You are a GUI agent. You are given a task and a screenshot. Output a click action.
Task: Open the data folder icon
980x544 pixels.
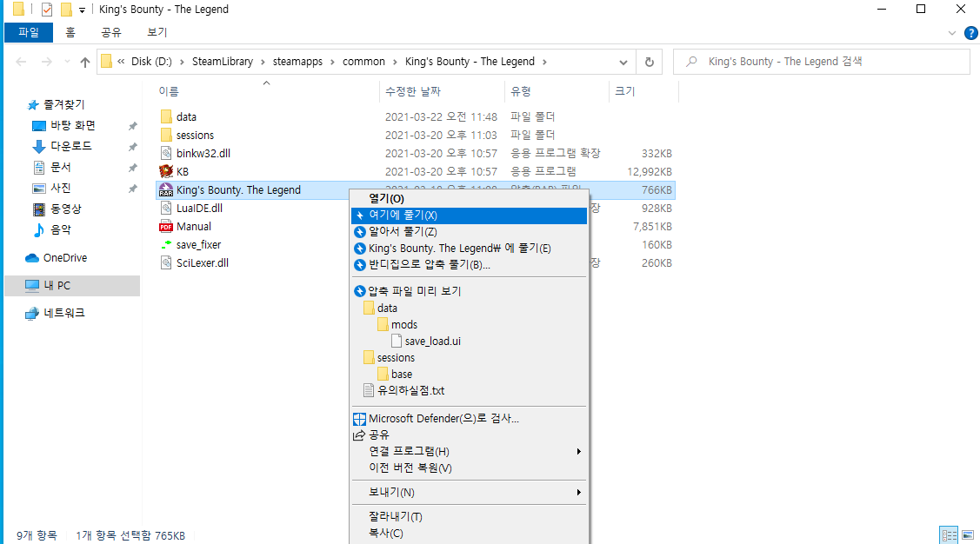pyautogui.click(x=165, y=116)
